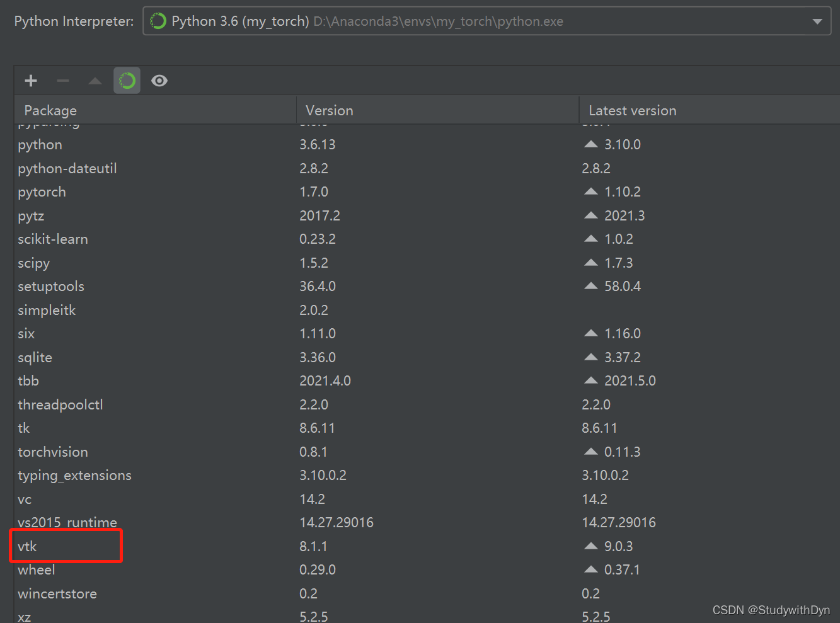This screenshot has width=840, height=623.
Task: Click pytz version 2017.2 cell
Action: point(319,215)
